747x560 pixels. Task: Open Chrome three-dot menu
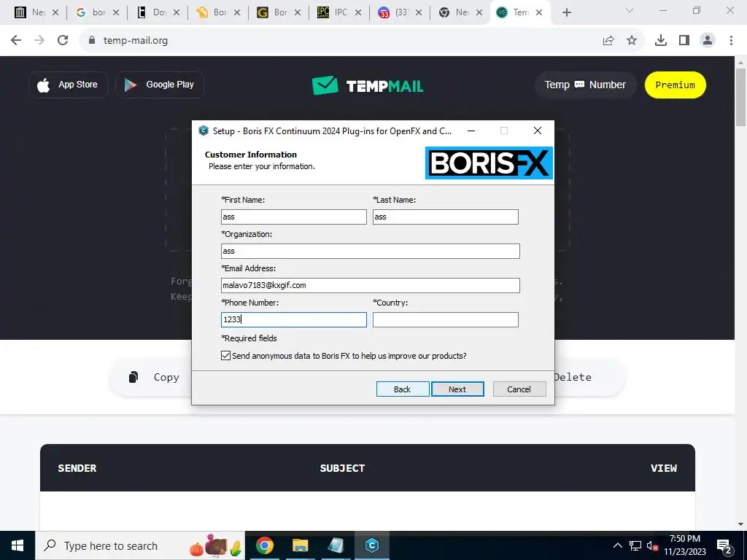tap(731, 41)
